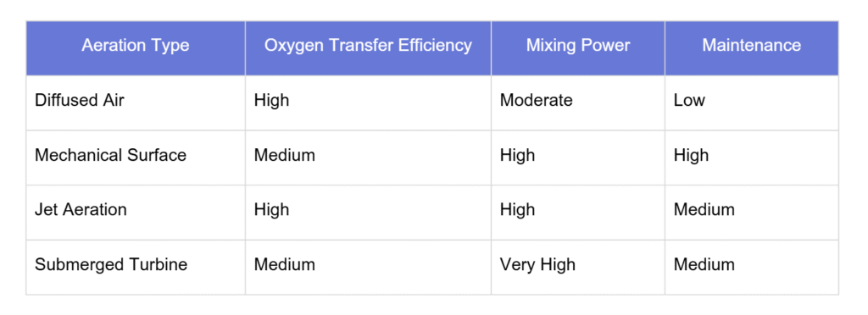Click Jet Aeration's Medium maintenance cell
This screenshot has width=868, height=315.
[x=752, y=213]
